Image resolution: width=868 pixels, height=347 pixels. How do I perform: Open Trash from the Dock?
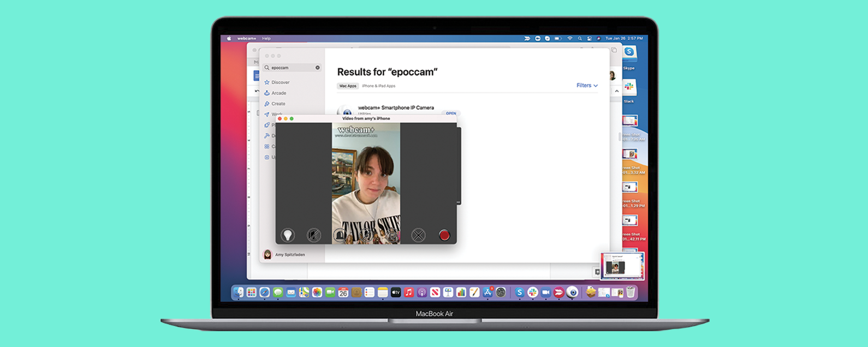630,292
